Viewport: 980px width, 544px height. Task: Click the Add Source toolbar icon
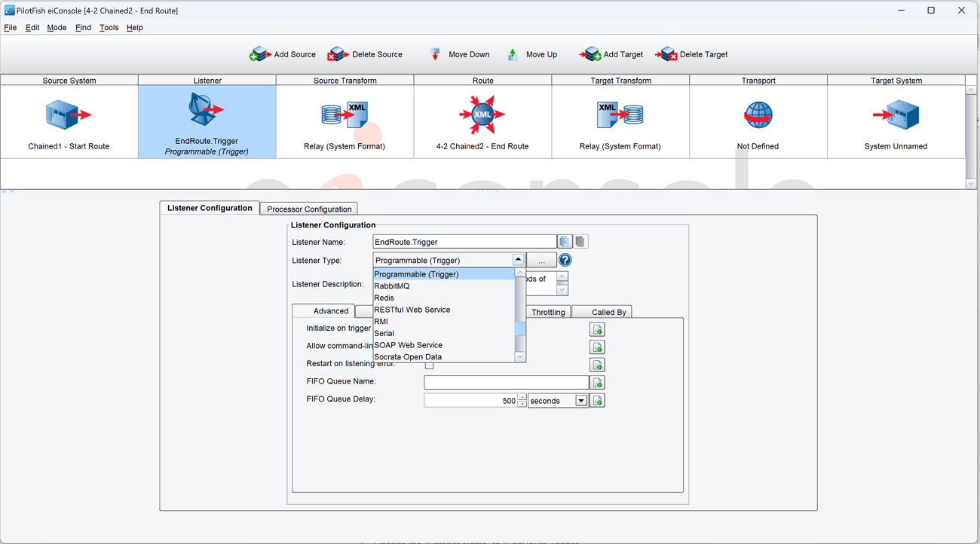260,54
